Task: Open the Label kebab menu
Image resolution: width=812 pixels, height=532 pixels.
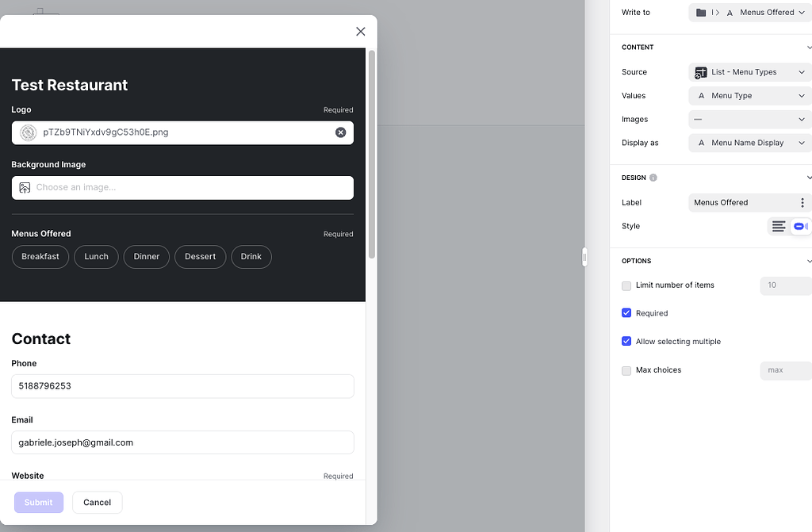Action: click(x=802, y=202)
